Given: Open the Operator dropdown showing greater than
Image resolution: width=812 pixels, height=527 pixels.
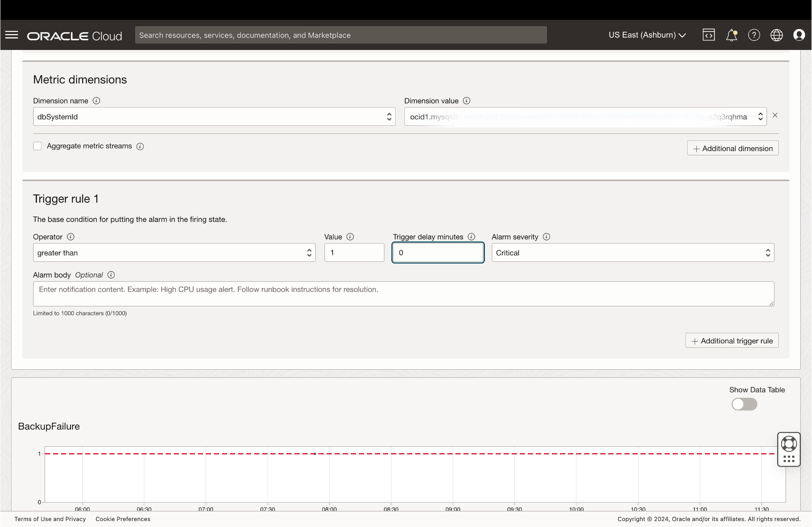Looking at the screenshot, I should pyautogui.click(x=174, y=253).
